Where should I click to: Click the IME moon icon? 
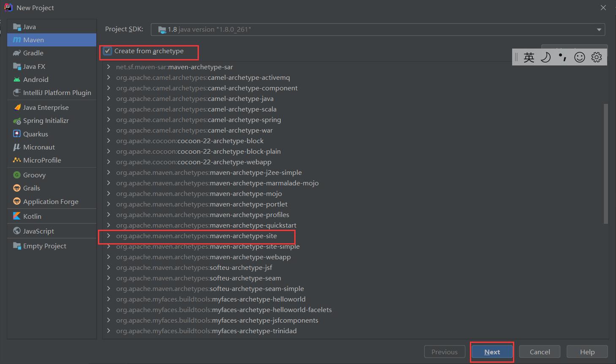[x=545, y=57]
